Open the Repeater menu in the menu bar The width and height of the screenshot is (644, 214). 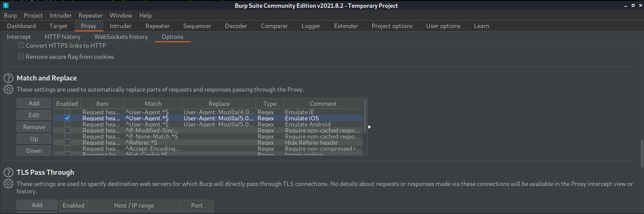point(91,16)
